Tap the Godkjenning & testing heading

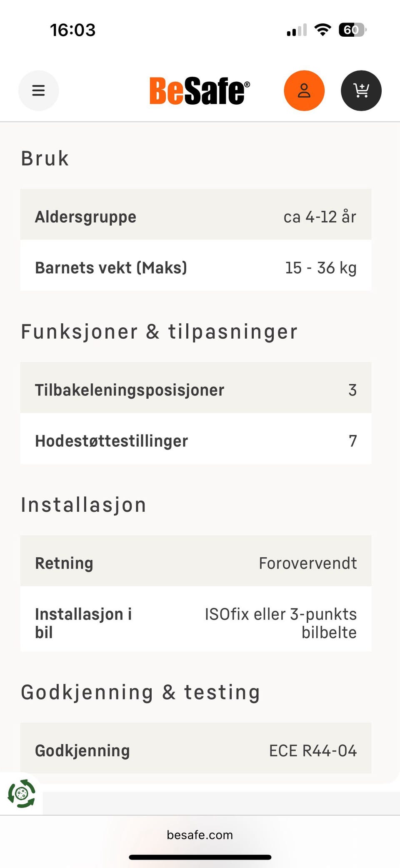click(x=140, y=692)
